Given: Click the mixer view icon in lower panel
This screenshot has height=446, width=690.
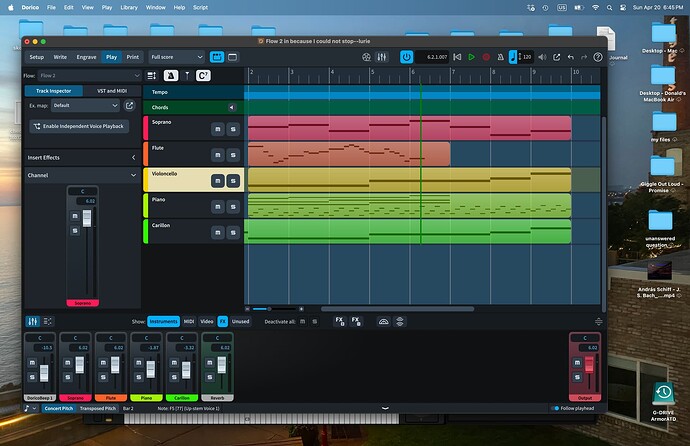Looking at the screenshot, I should coord(33,322).
